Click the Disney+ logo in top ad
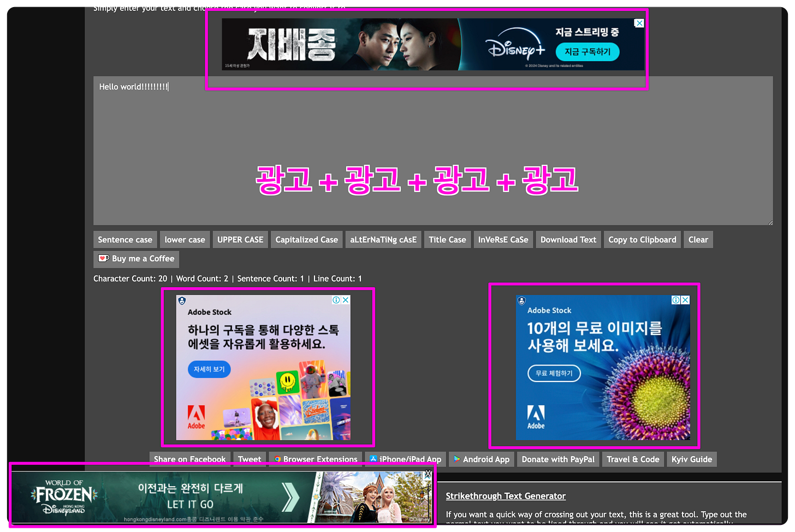The width and height of the screenshot is (795, 532). click(x=515, y=45)
